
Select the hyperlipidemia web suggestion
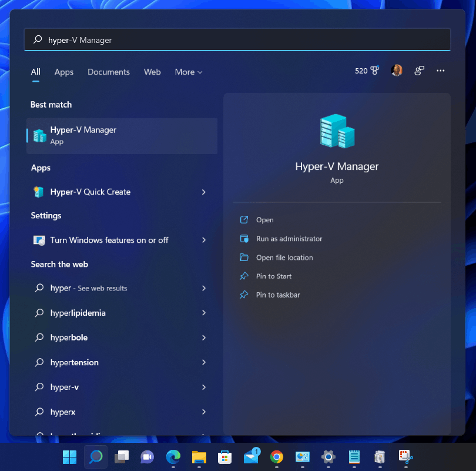(x=120, y=313)
